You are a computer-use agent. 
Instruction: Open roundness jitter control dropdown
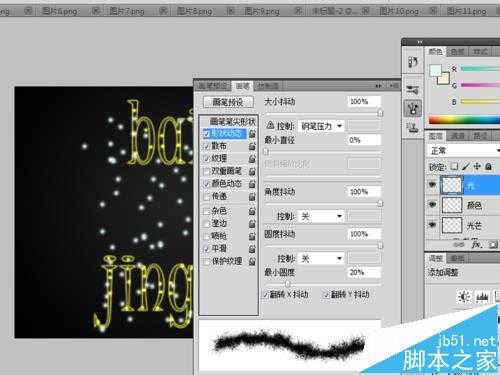321,259
